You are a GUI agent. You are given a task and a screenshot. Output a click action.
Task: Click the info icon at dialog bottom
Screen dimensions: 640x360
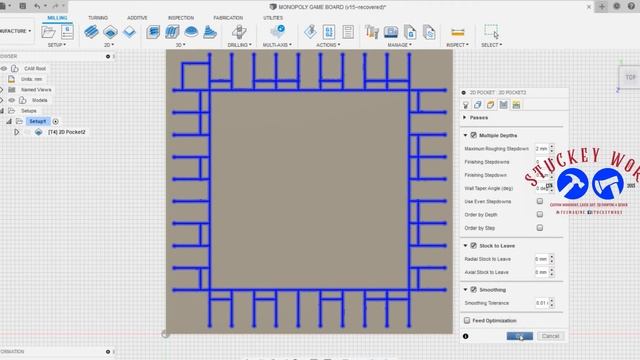(466, 336)
